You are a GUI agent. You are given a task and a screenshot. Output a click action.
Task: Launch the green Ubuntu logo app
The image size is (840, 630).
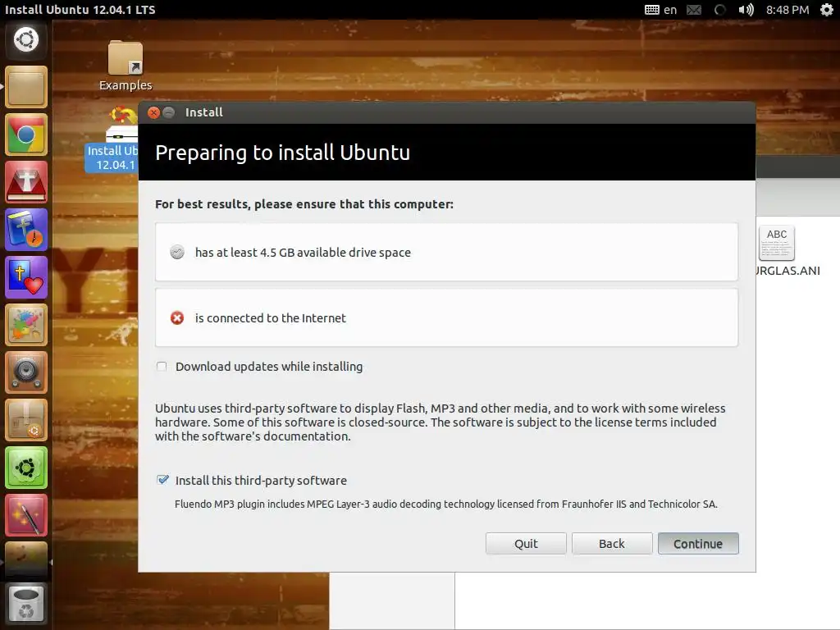[25, 468]
